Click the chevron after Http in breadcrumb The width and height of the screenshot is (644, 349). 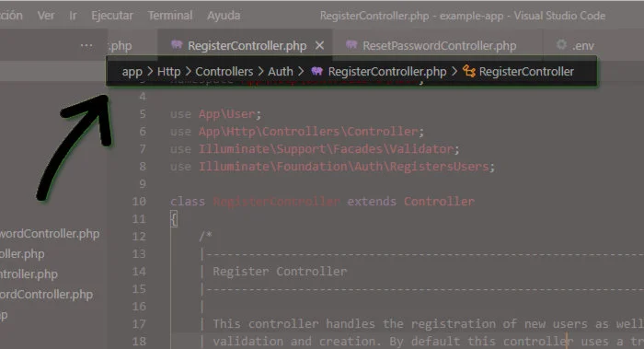pyautogui.click(x=188, y=72)
